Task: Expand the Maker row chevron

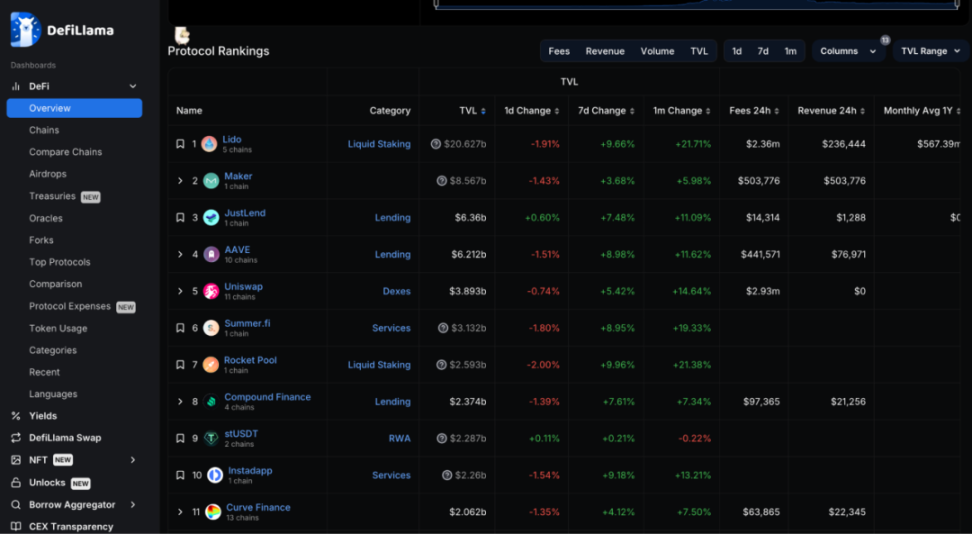Action: (x=180, y=181)
